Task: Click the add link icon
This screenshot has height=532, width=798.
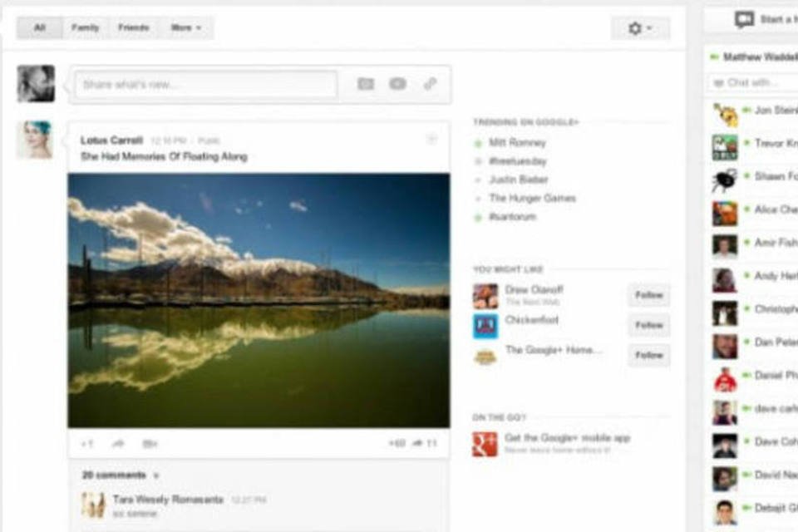Action: pos(430,83)
